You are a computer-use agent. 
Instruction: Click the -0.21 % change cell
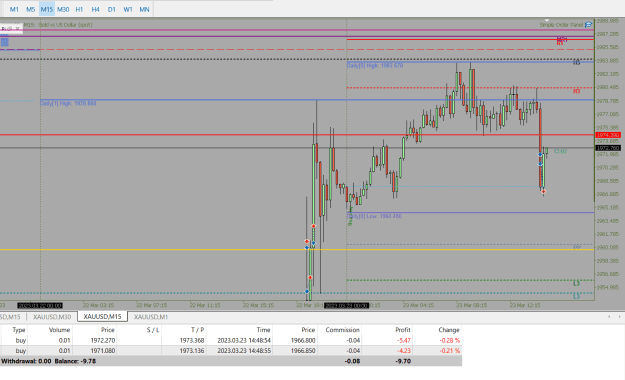450,351
